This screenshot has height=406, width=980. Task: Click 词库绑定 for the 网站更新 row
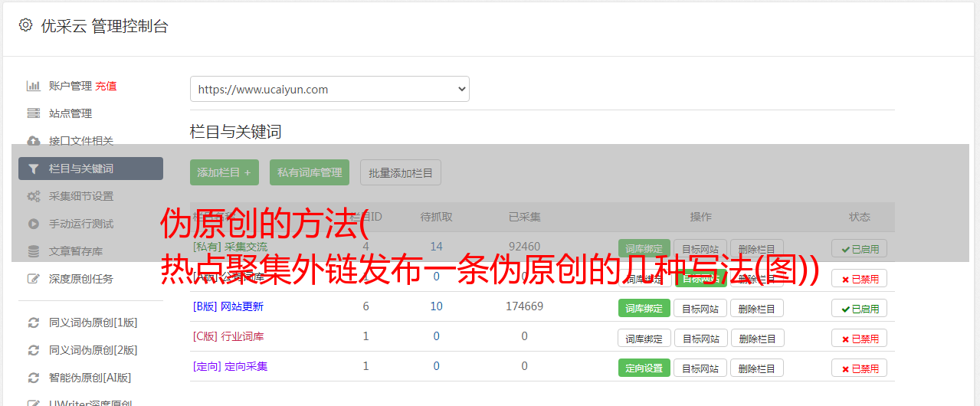644,308
